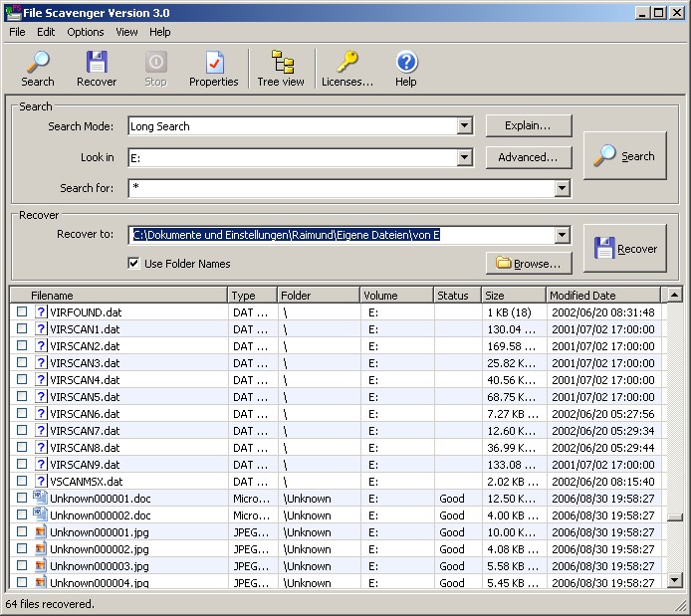Open the View menu
691x616 pixels.
click(x=126, y=32)
